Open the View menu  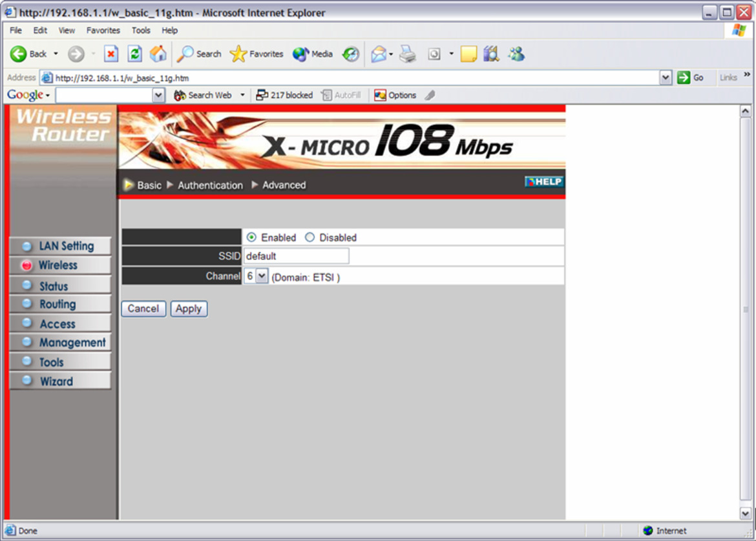pyautogui.click(x=67, y=30)
